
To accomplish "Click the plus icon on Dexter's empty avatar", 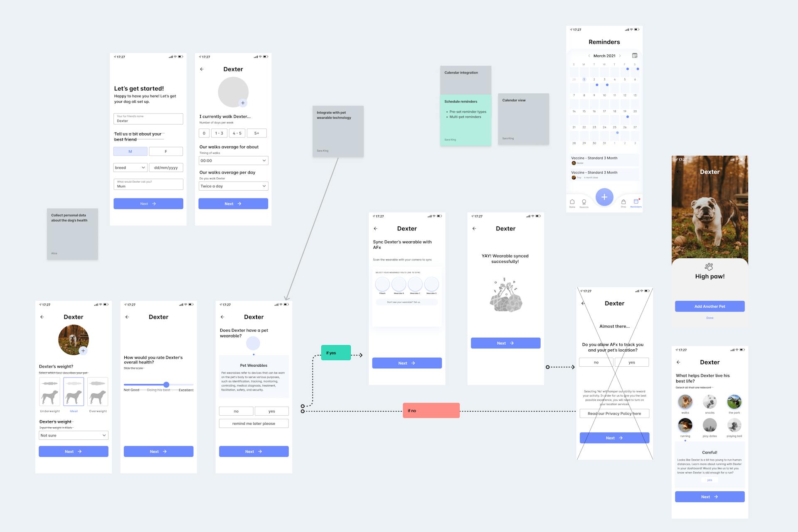I will coord(243,103).
